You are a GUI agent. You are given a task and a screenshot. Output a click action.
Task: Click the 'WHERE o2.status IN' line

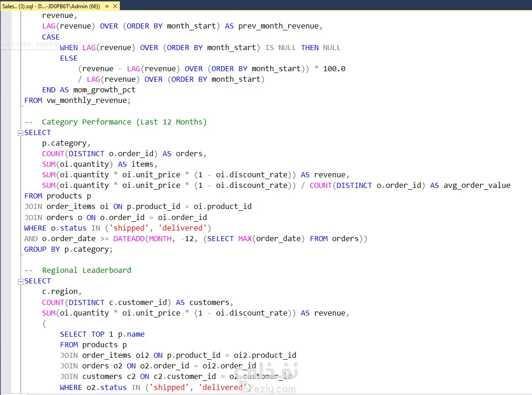(x=156, y=388)
